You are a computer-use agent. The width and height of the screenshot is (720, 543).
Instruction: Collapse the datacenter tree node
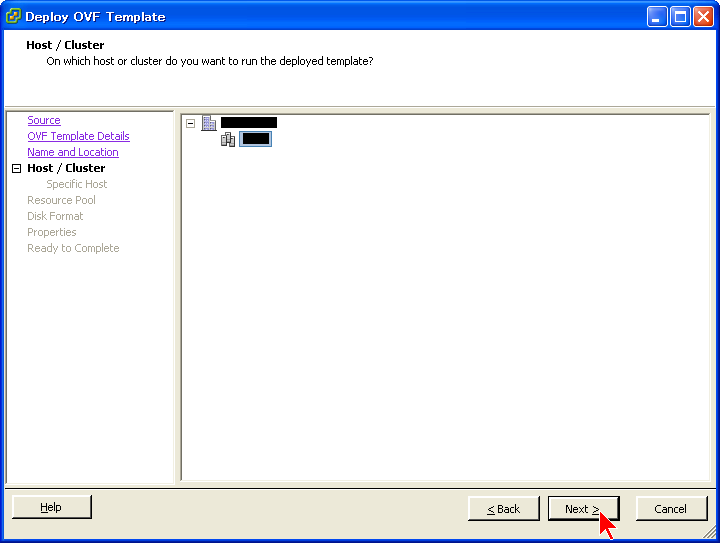coord(191,123)
